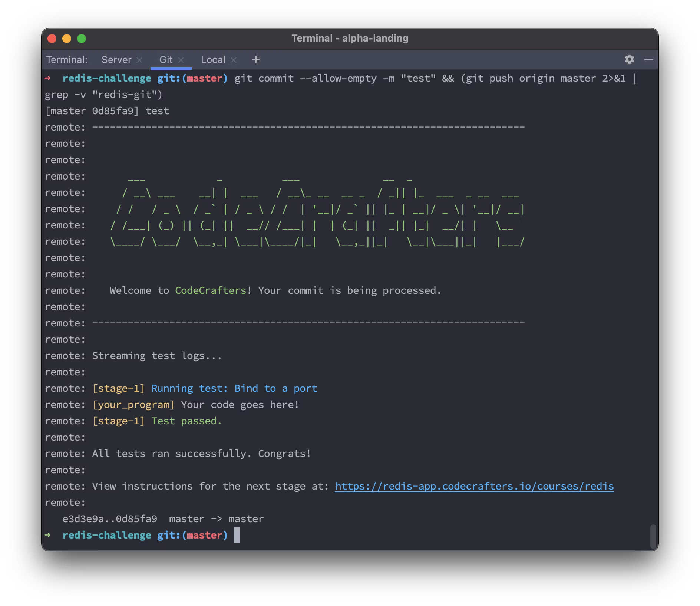Screen dimensions: 700x606
Task: Click the yellow minimize window button
Action: tap(67, 39)
